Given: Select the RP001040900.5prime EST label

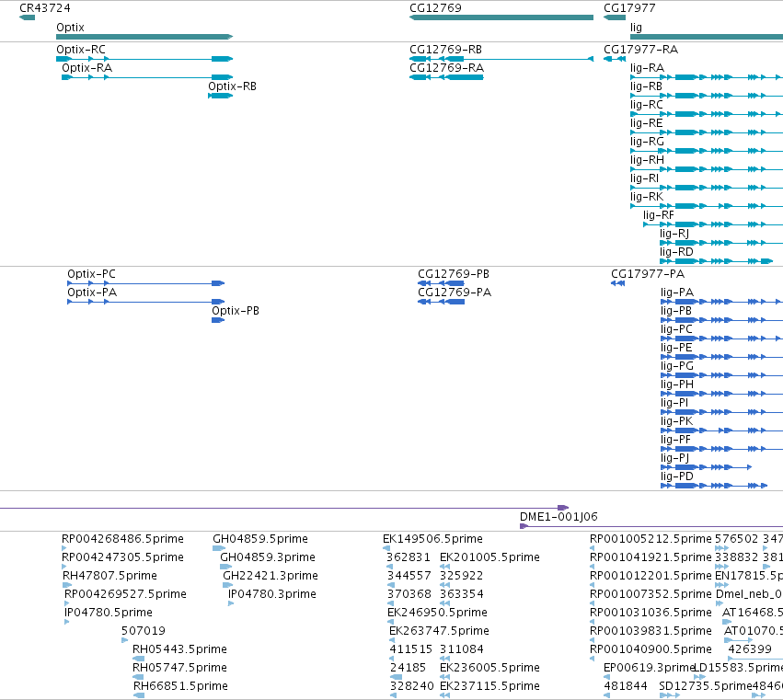Looking at the screenshot, I should point(651,649).
